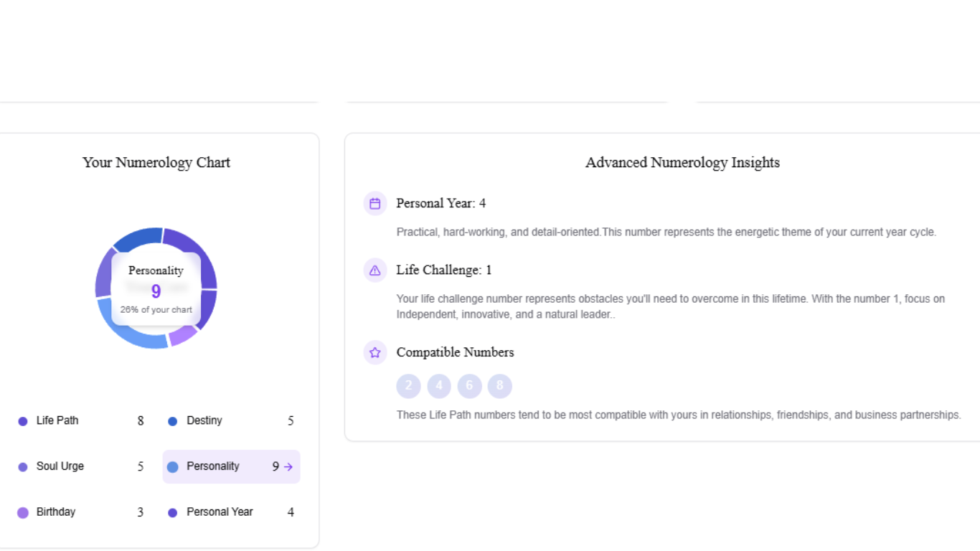Click the Soul Urge legend dot
The image size is (980, 551).
[23, 467]
